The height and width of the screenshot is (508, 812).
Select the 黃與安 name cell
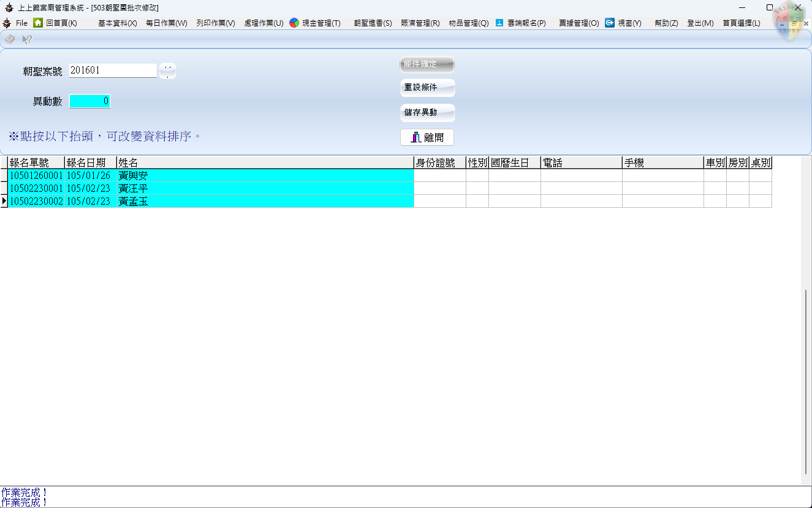[x=265, y=176]
